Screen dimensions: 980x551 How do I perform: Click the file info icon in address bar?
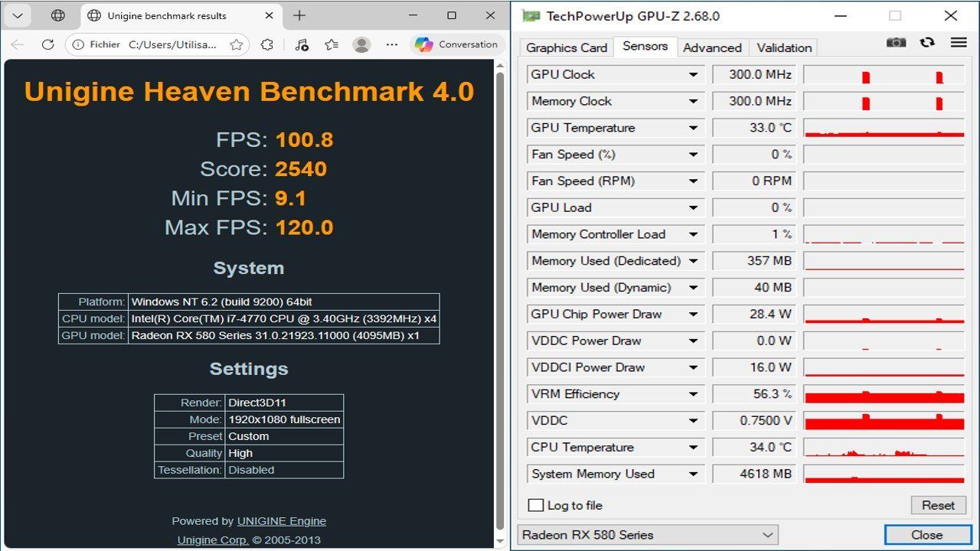point(78,44)
